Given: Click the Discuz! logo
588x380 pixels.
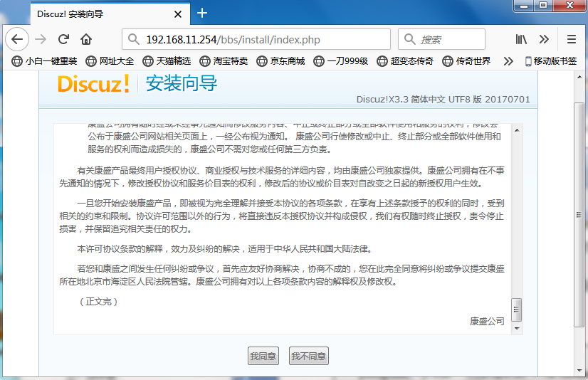Looking at the screenshot, I should coord(94,83).
